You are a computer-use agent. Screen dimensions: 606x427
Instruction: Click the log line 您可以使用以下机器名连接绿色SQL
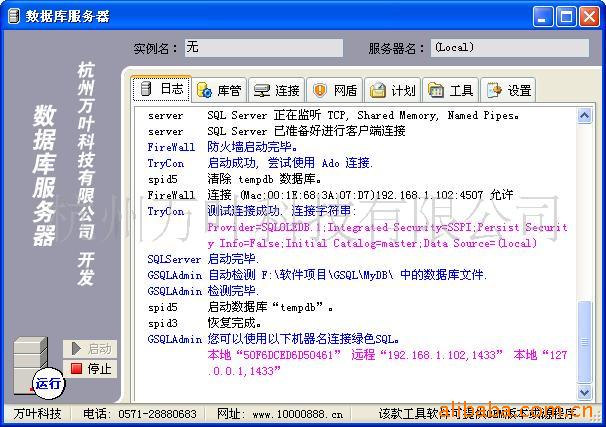point(274,339)
